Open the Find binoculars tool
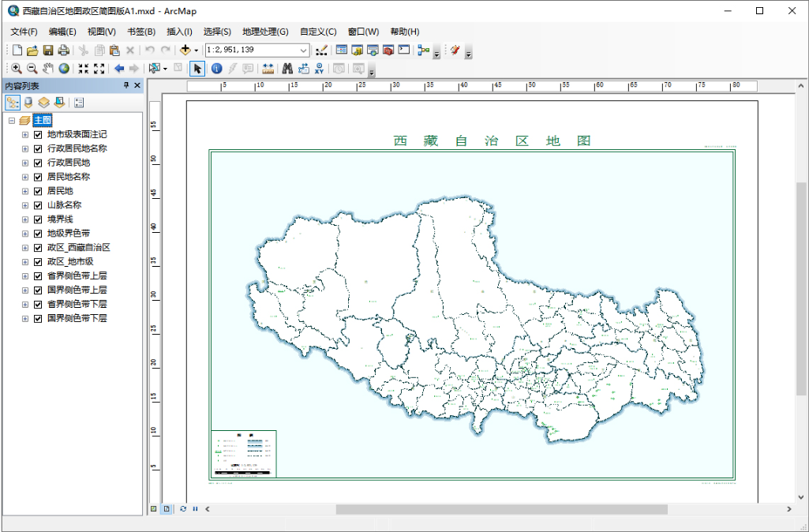 click(x=287, y=69)
